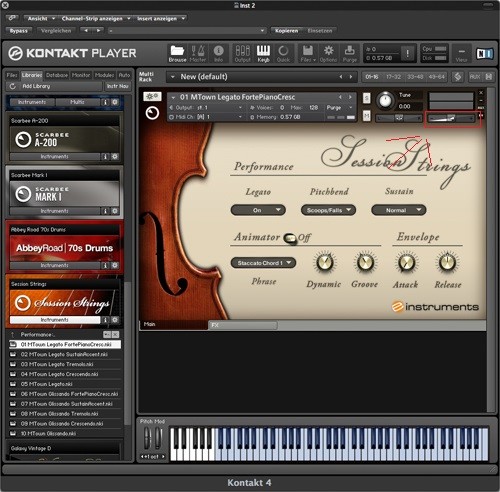The image size is (500, 492).
Task: Mute the instrument with M button
Action: 366,116
